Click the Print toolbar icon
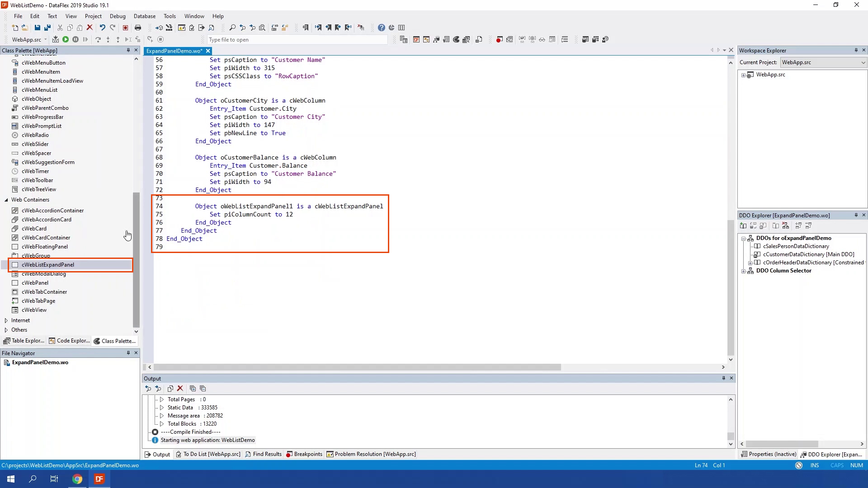 [x=138, y=28]
